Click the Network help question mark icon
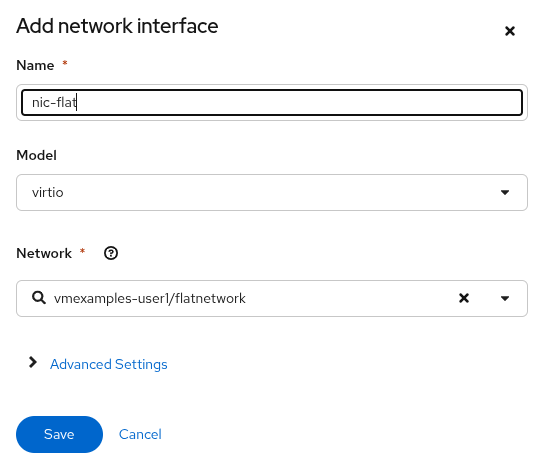 point(111,253)
